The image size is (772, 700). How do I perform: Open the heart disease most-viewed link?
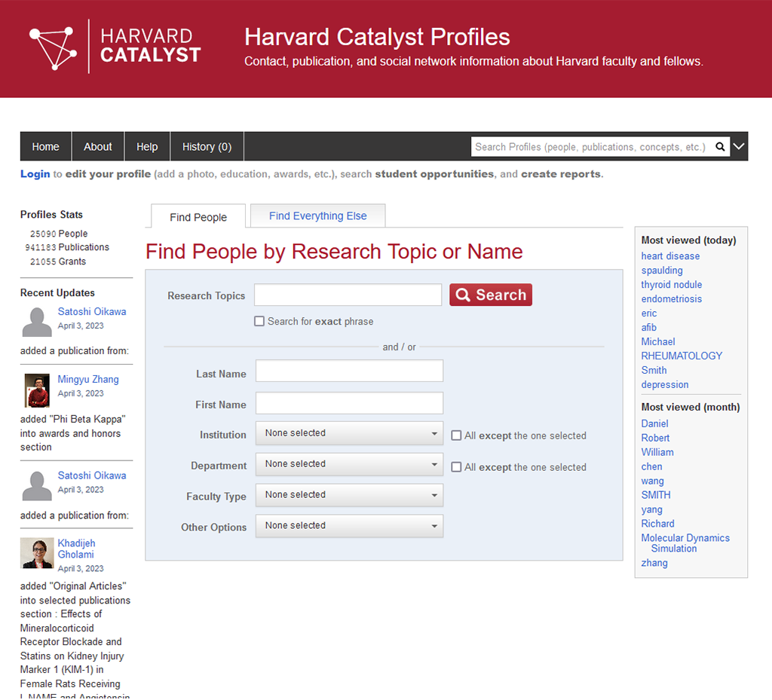click(x=670, y=255)
